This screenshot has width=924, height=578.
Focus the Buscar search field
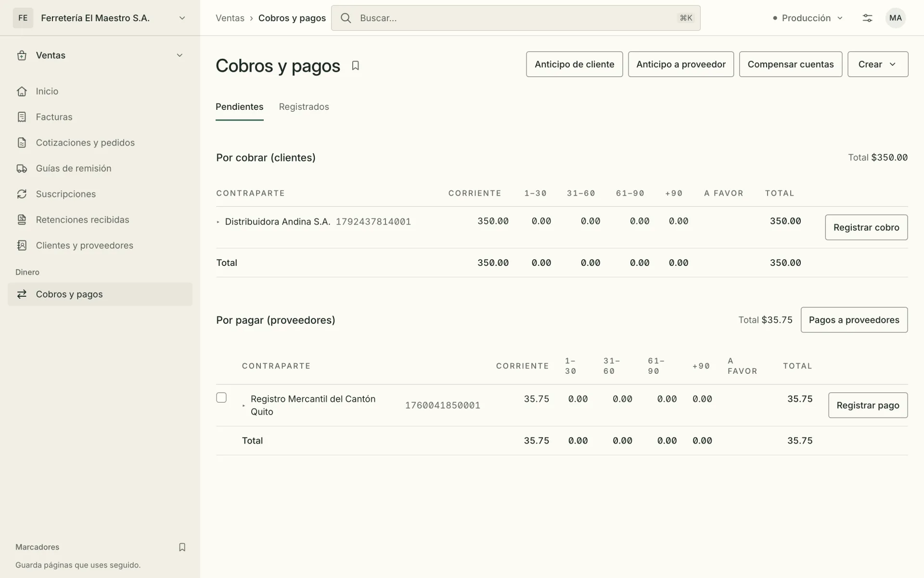(x=515, y=18)
